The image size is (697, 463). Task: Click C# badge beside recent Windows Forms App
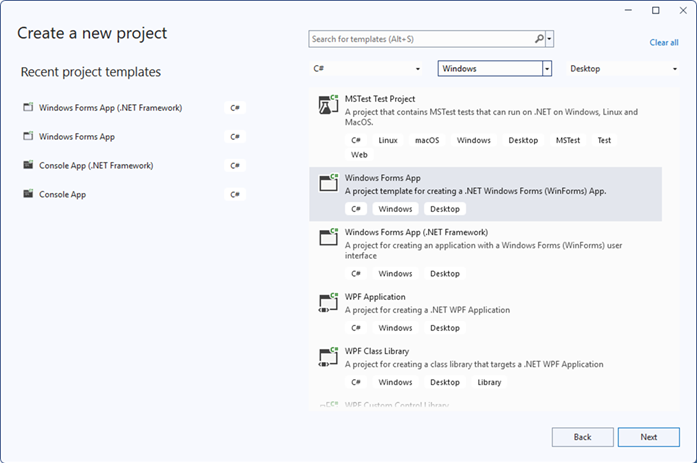click(x=235, y=136)
